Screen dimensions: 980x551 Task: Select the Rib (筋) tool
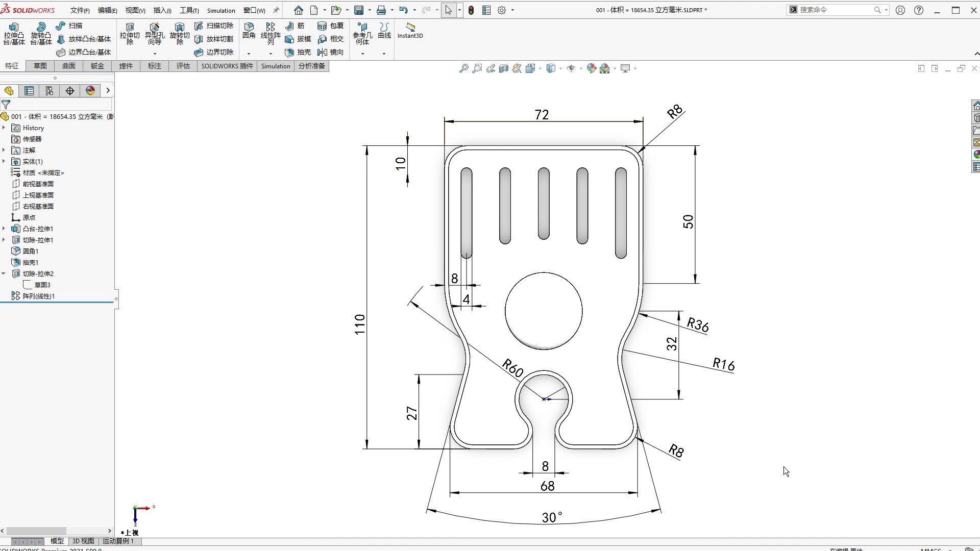pos(295,26)
